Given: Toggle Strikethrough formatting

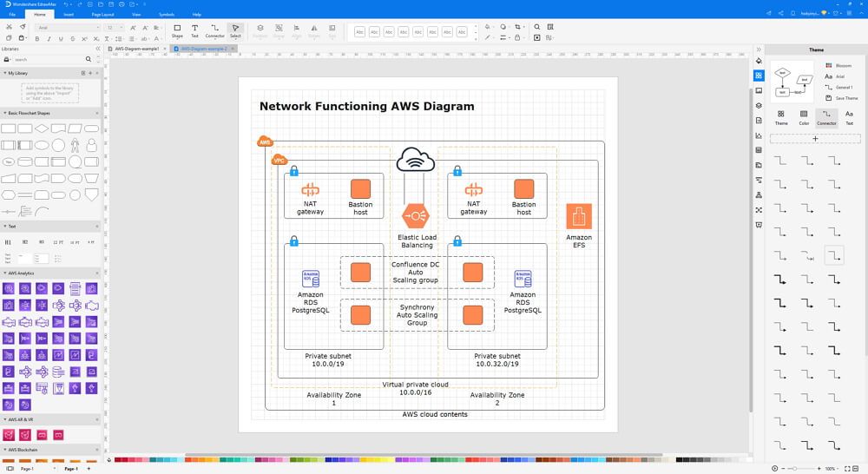Looking at the screenshot, I should click(73, 39).
